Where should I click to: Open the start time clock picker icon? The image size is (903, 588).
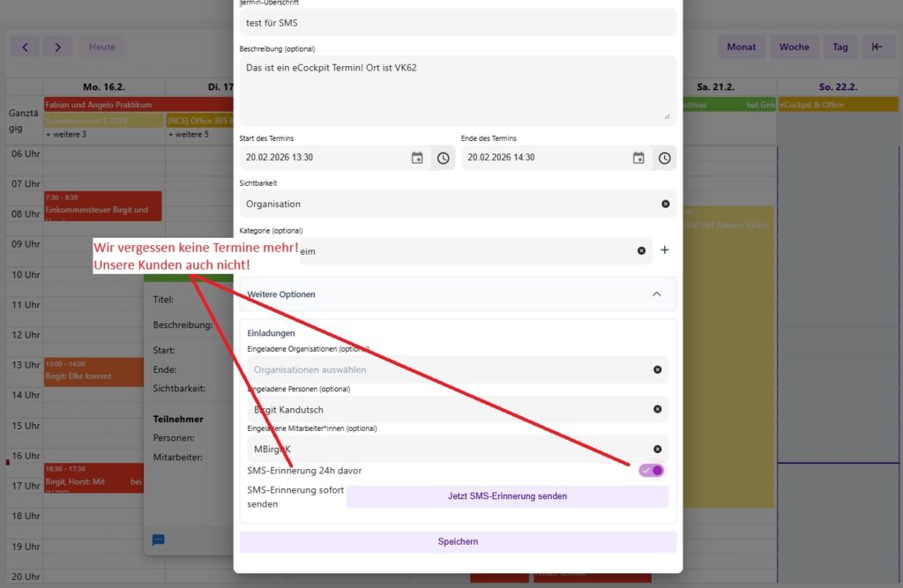[x=443, y=158]
